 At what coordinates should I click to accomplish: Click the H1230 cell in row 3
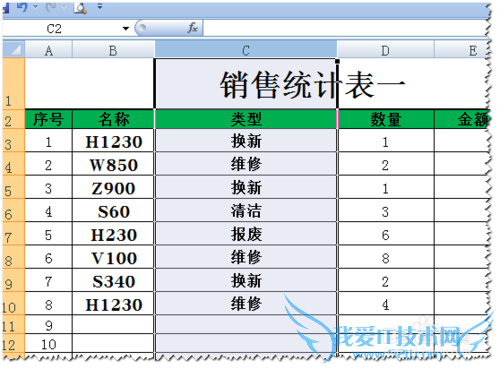pyautogui.click(x=113, y=141)
